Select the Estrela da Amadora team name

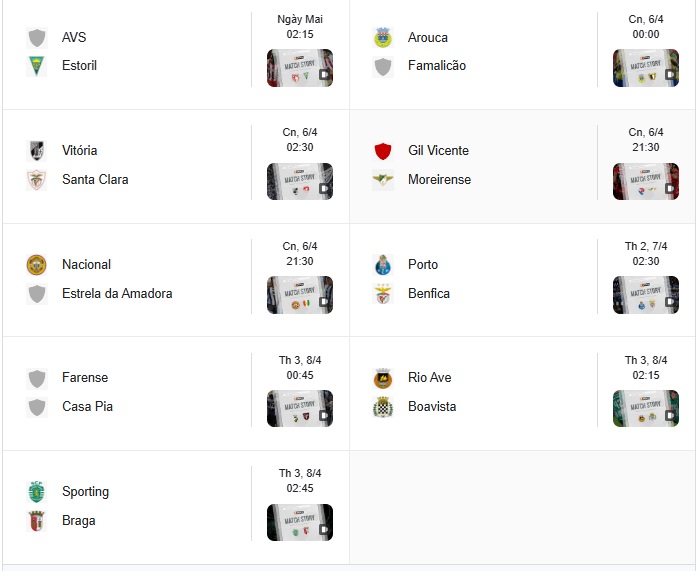click(117, 294)
